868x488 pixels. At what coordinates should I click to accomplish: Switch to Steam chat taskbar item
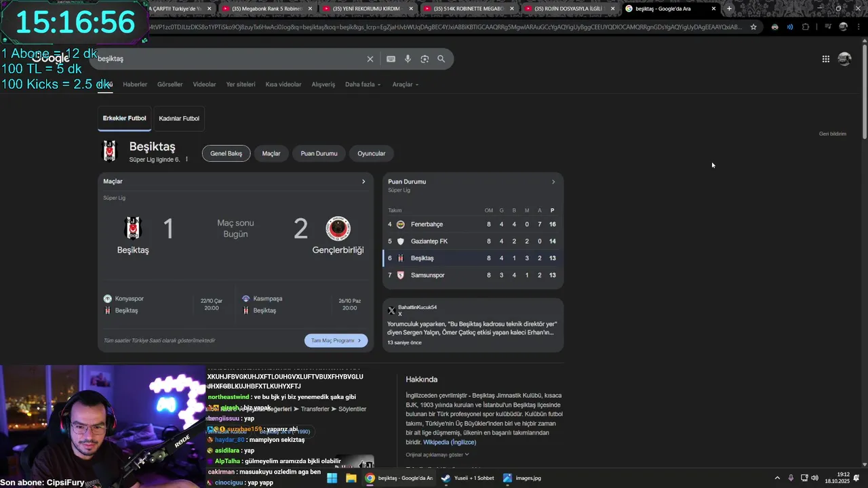coord(468,478)
